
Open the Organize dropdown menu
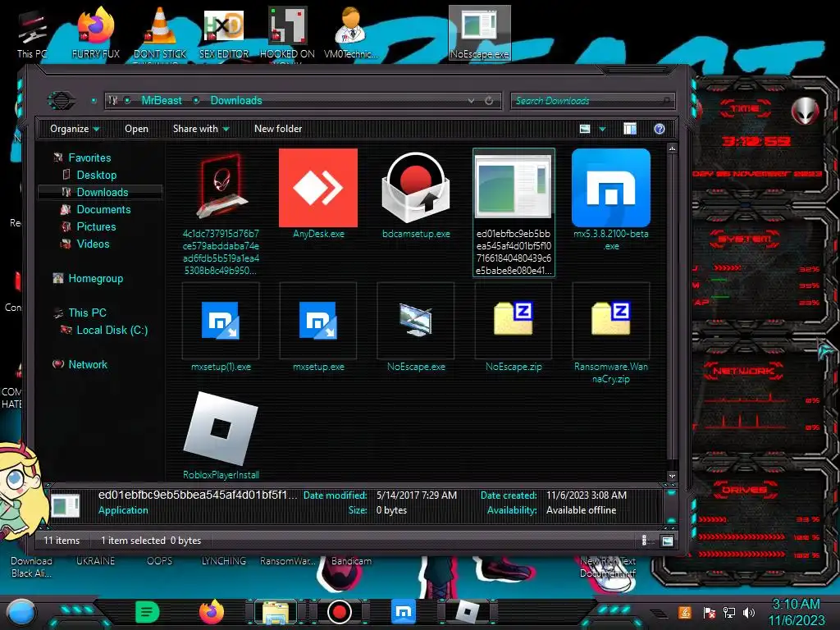pos(75,129)
